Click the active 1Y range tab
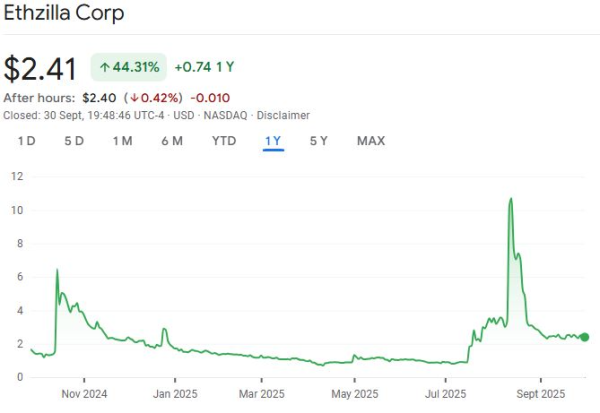 click(273, 141)
